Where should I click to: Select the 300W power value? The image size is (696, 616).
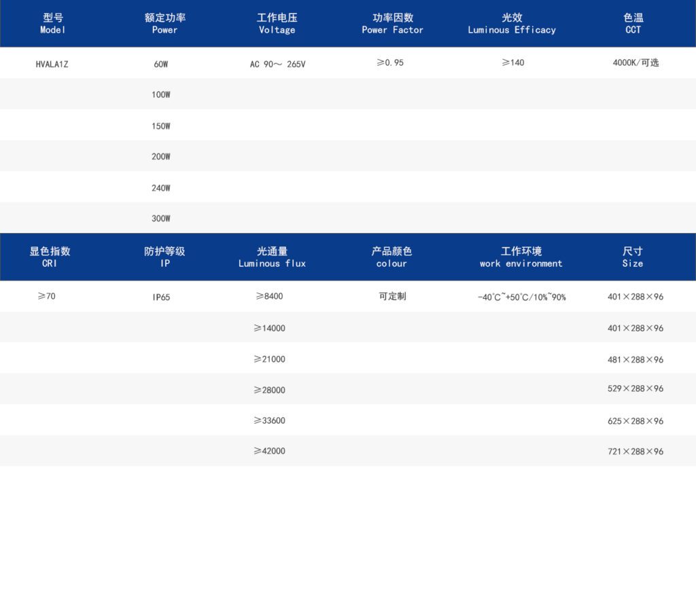coord(161,219)
